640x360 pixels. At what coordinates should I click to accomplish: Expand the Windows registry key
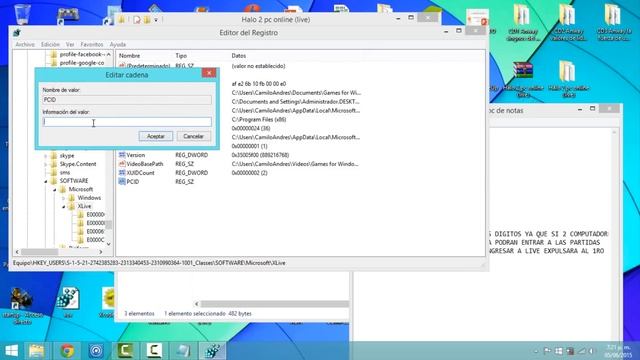coord(63,198)
